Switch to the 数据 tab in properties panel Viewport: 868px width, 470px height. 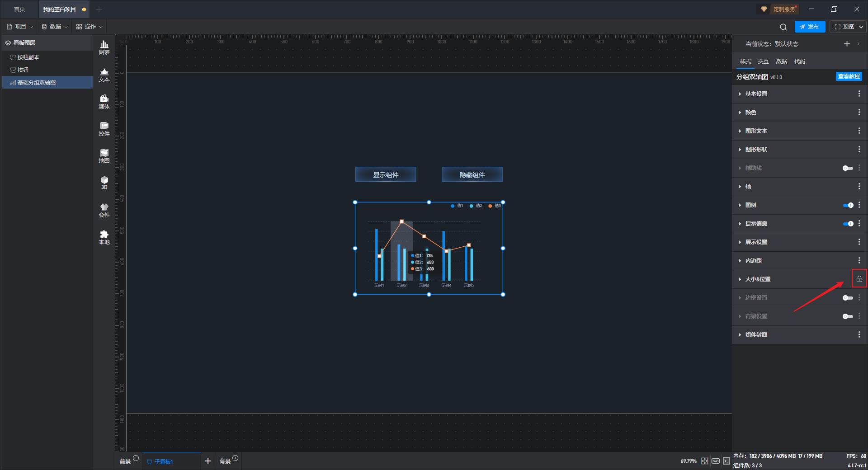(782, 61)
